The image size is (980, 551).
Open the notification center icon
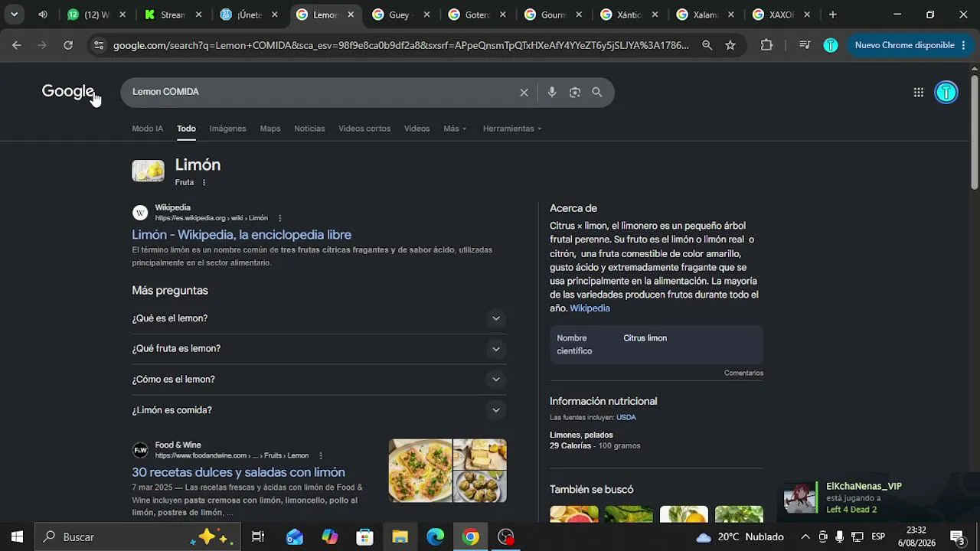click(x=957, y=537)
